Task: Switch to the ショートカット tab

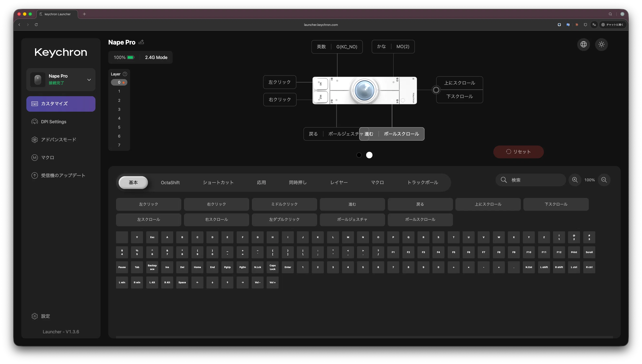Action: coord(218,182)
